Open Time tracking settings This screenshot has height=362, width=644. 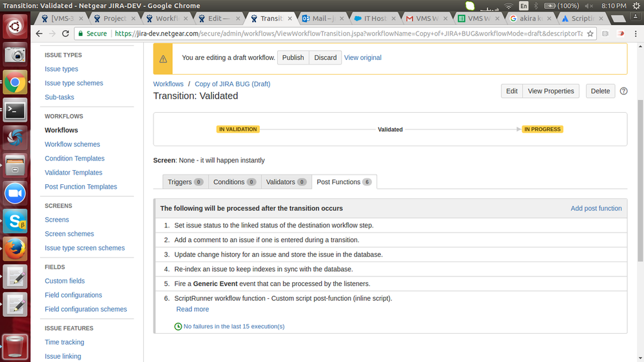point(64,342)
